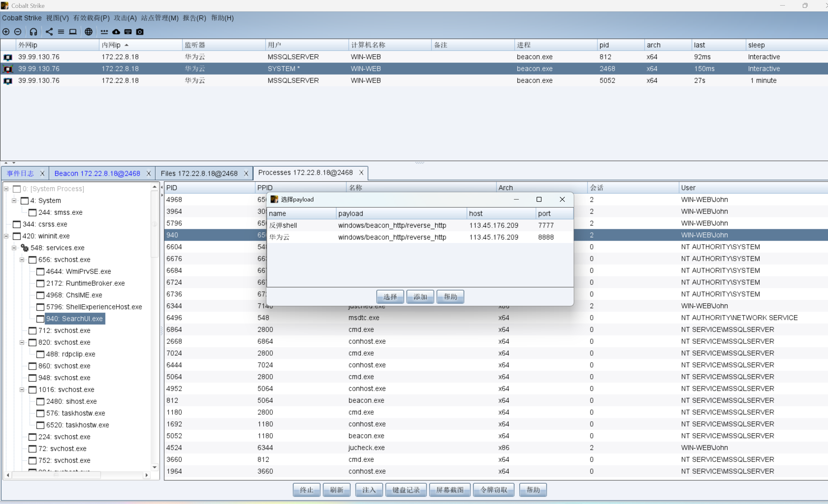Show session table via the list icon
Viewport: 828px width, 504px height.
pos(61,31)
